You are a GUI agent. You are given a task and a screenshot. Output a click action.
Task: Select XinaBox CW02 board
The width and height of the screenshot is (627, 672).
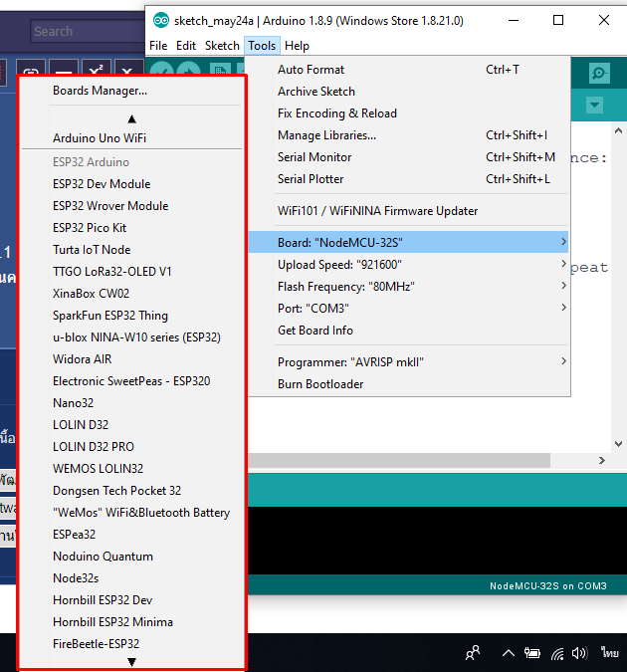(x=132, y=293)
